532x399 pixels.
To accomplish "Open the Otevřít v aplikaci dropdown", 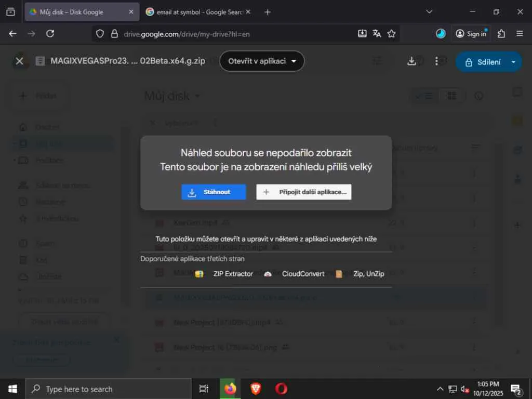I will tap(262, 61).
